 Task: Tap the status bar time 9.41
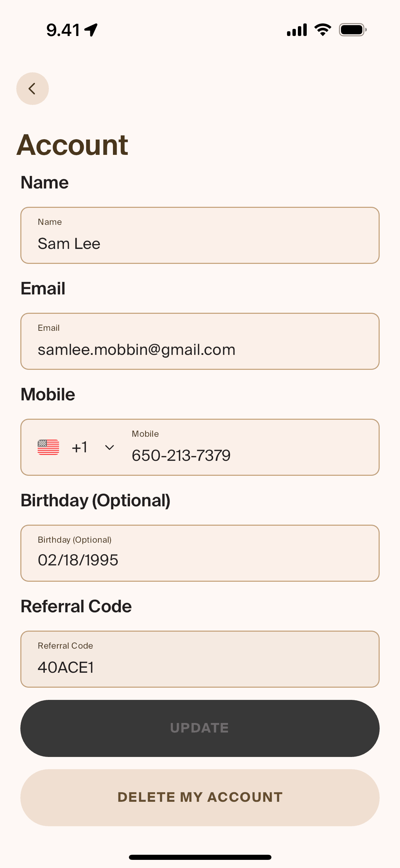[63, 30]
